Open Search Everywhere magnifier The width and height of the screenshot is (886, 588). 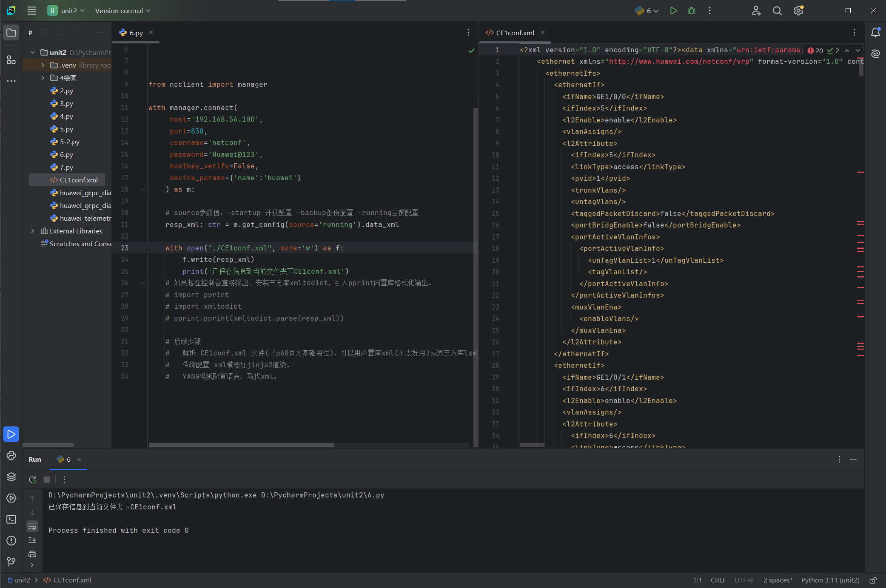(777, 11)
